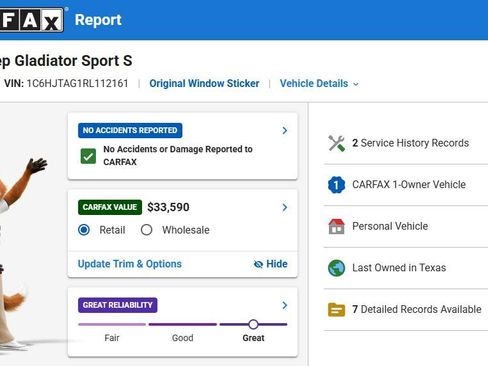
Task: Click Personal Vehicle text
Action: 390,226
